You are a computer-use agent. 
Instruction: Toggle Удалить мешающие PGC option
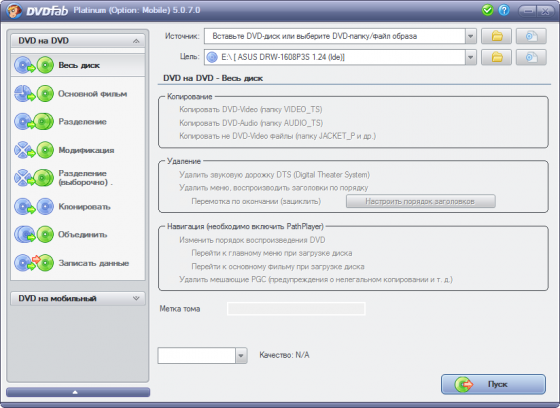click(316, 279)
